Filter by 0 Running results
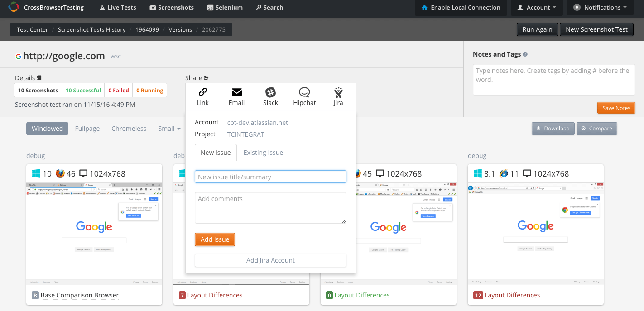This screenshot has width=644, height=311. tap(150, 90)
